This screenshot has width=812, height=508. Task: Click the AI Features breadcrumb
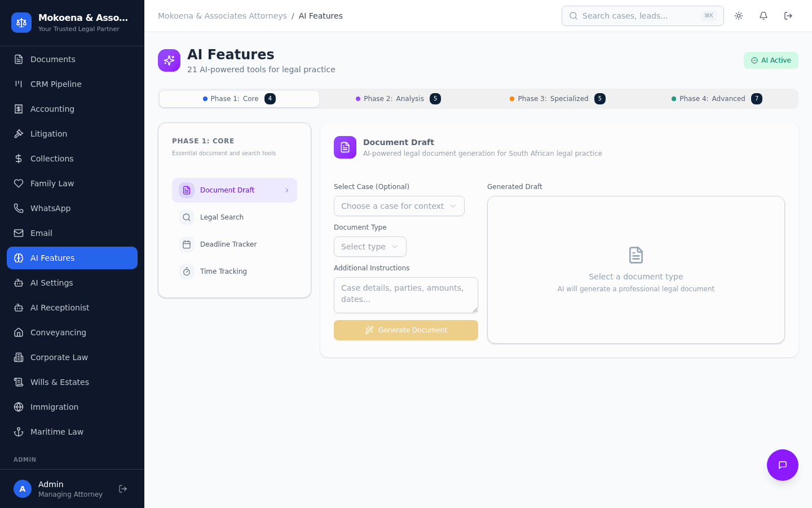321,16
